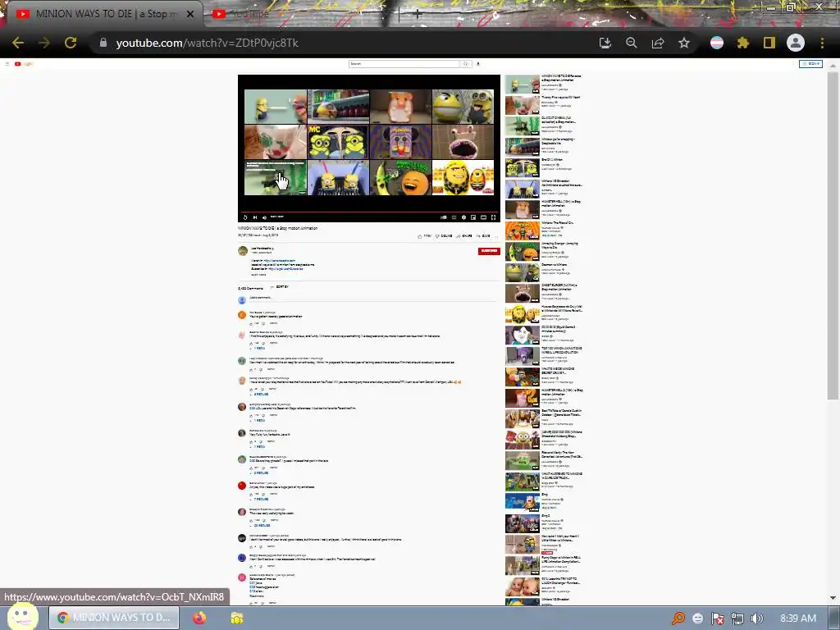Close the MINION WAYS TO DIE tab
This screenshot has width=840, height=630.
(x=190, y=14)
